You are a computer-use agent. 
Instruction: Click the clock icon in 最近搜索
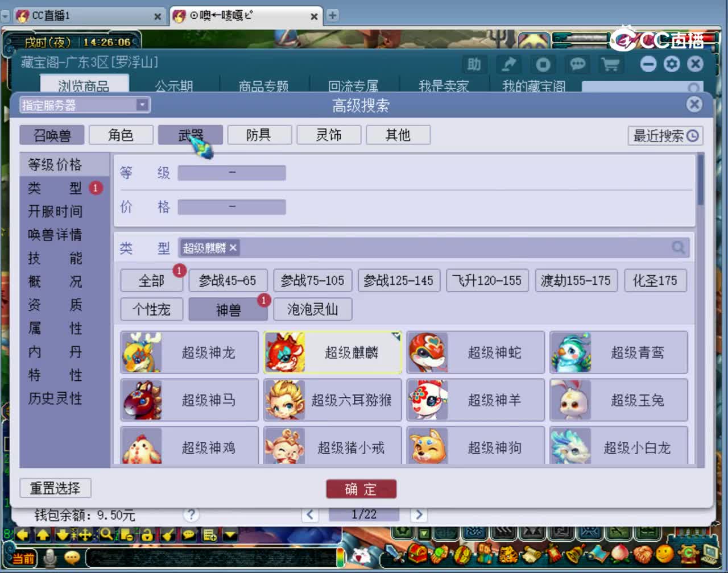coord(692,136)
